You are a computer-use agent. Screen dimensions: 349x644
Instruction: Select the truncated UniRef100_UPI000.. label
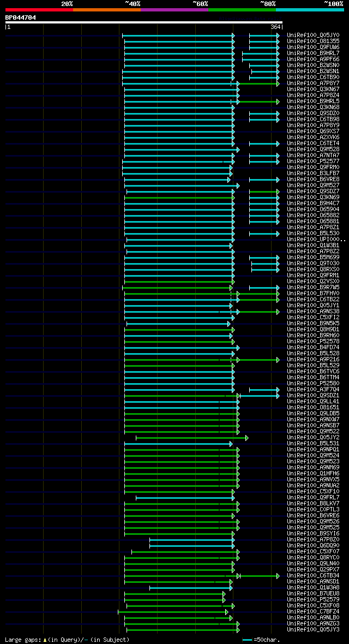pos(316,240)
